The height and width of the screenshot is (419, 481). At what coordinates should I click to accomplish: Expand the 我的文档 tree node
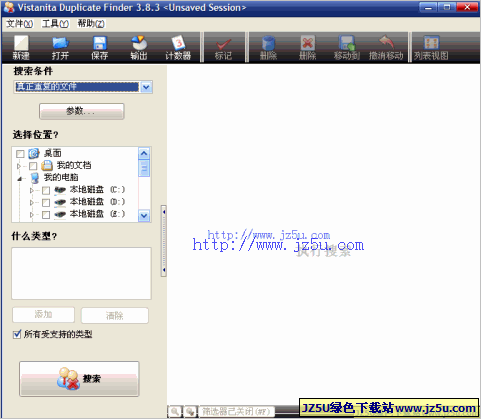(x=19, y=166)
